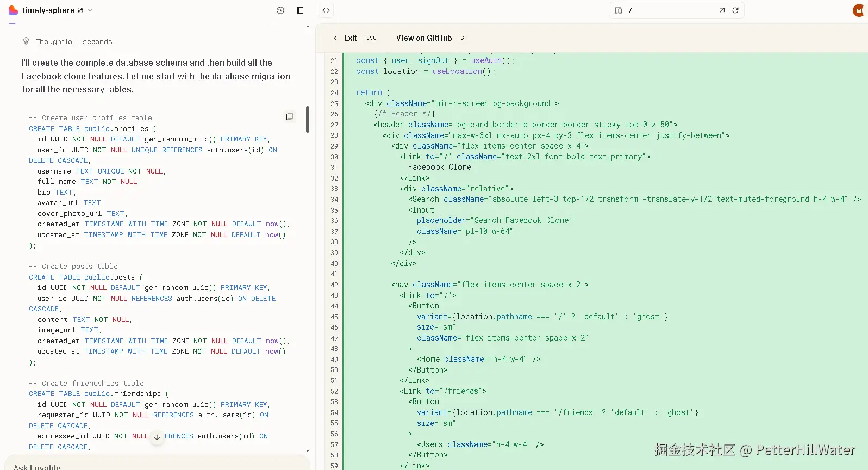Viewport: 868px width, 470px height.
Task: Click line number 27 in the gutter
Action: tap(334, 125)
